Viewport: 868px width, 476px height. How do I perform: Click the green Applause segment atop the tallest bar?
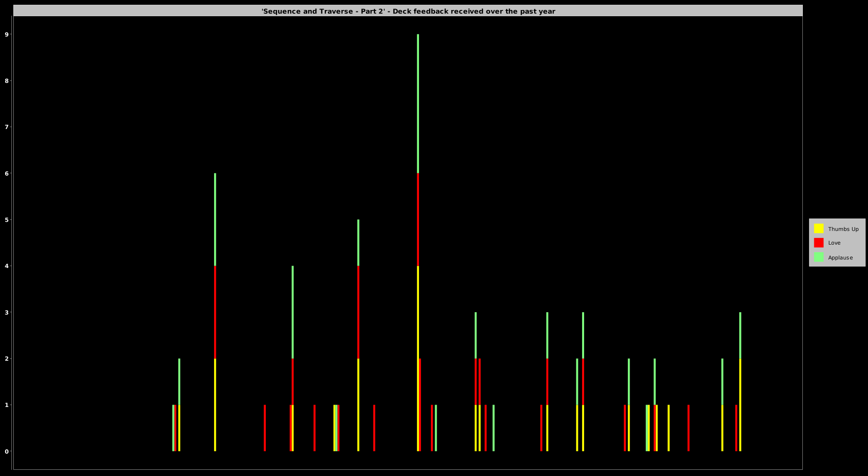pos(418,104)
